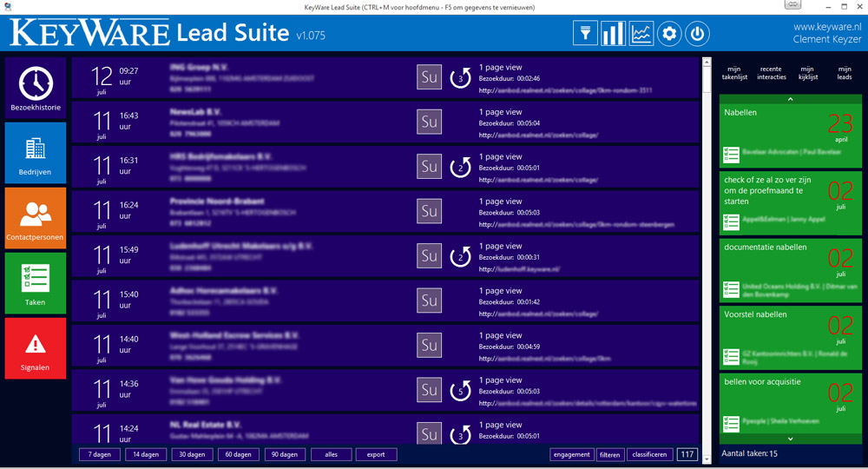Click the v1.075 version label
Screen dimensions: 868x469
(311, 36)
